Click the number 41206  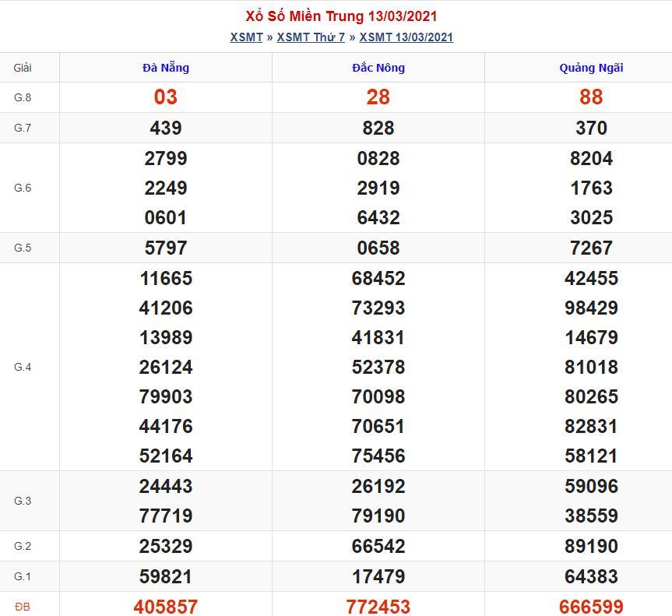(166, 308)
